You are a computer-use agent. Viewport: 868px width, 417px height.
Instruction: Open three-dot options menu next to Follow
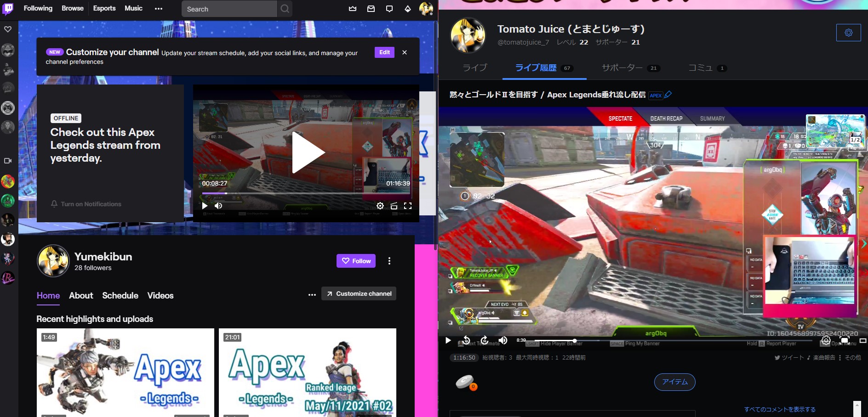(x=389, y=261)
